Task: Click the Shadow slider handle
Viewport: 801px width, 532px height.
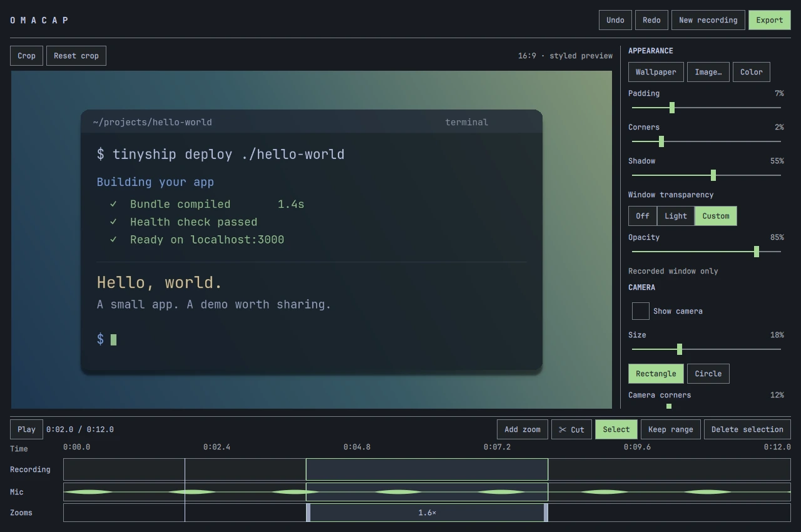Action: 713,175
